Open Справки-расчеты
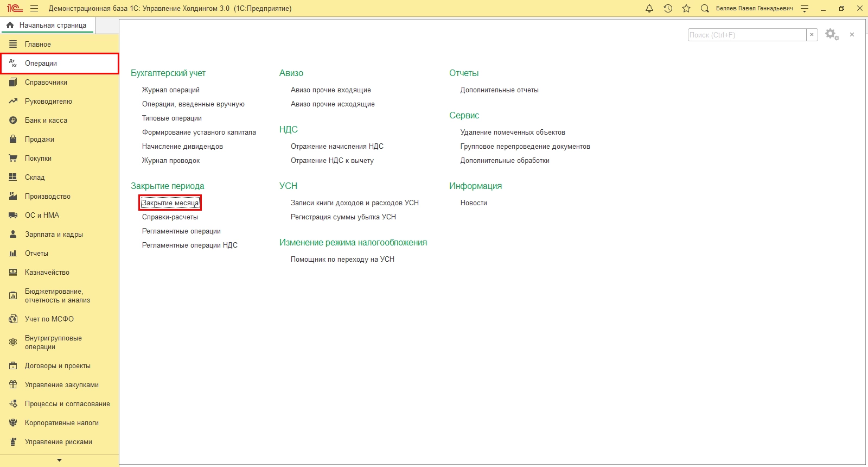This screenshot has height=467, width=868. [x=170, y=217]
